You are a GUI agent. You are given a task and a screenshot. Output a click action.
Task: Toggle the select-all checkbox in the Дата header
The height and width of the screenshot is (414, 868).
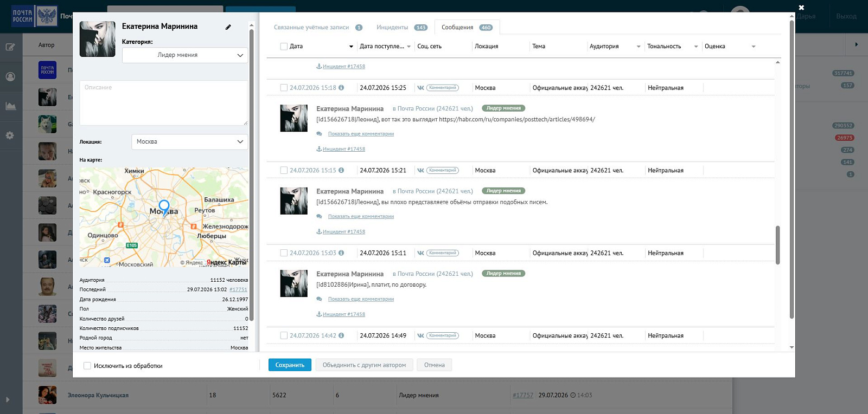[284, 47]
